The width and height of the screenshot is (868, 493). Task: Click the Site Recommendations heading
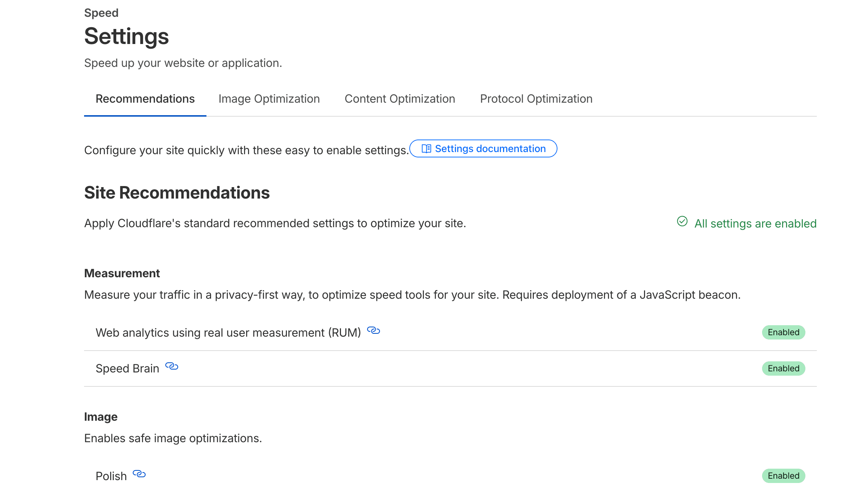point(177,192)
